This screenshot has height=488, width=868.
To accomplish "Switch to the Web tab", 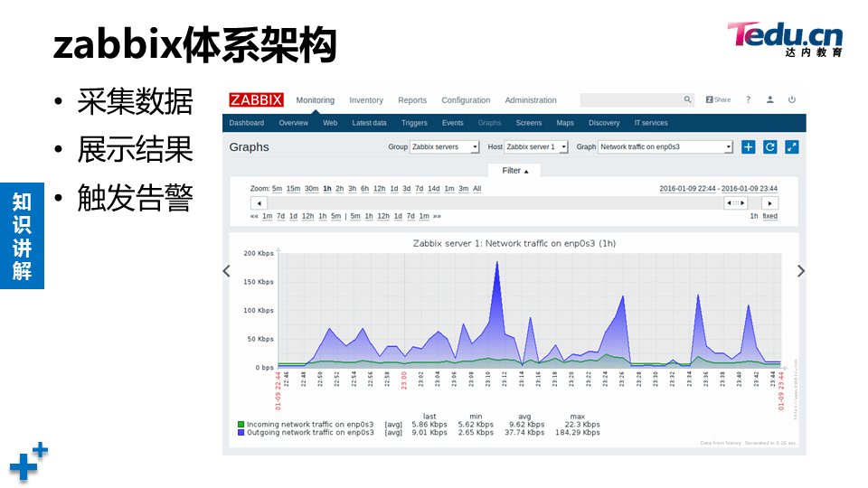I will click(x=330, y=123).
